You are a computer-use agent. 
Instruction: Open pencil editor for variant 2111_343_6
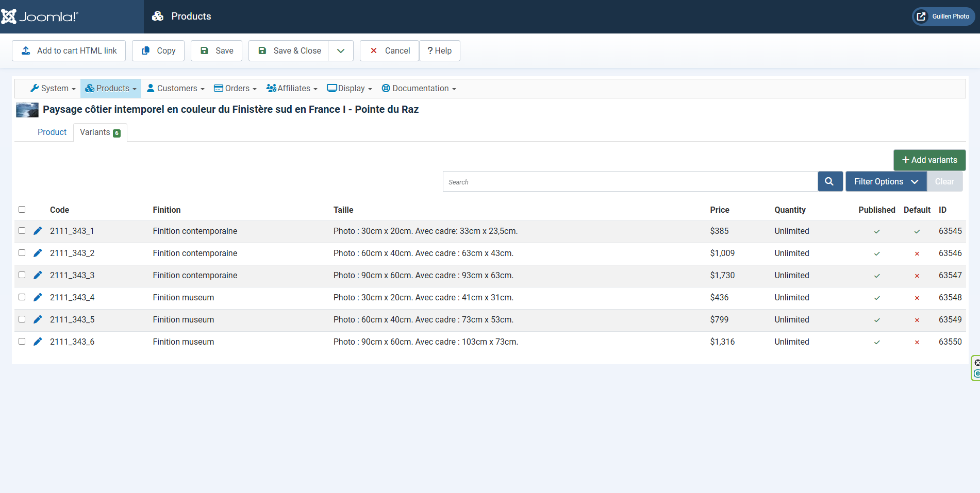pyautogui.click(x=38, y=342)
